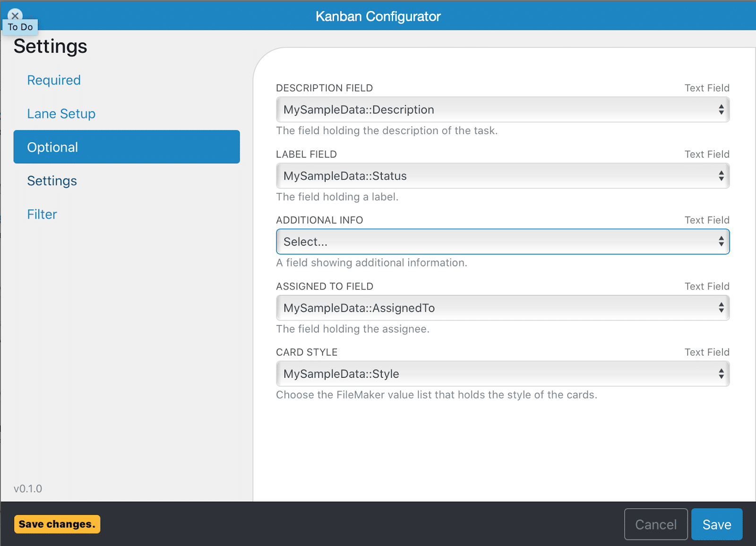Click the stepper arrows on Label Field

click(721, 176)
